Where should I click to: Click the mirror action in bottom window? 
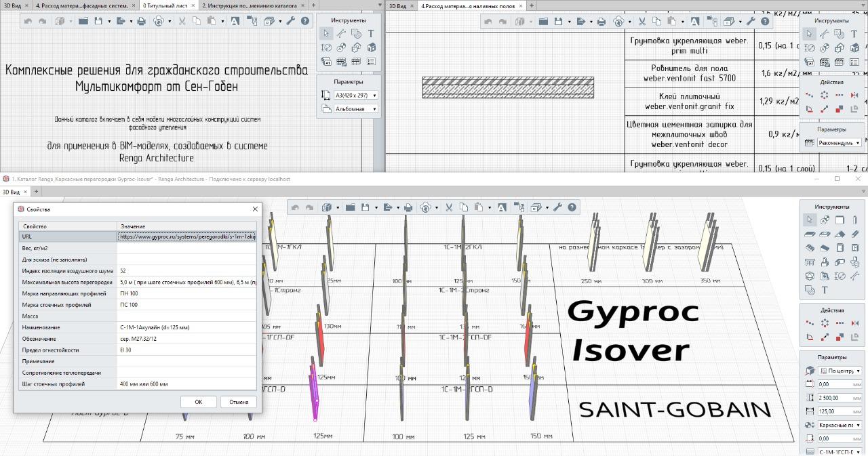click(854, 323)
